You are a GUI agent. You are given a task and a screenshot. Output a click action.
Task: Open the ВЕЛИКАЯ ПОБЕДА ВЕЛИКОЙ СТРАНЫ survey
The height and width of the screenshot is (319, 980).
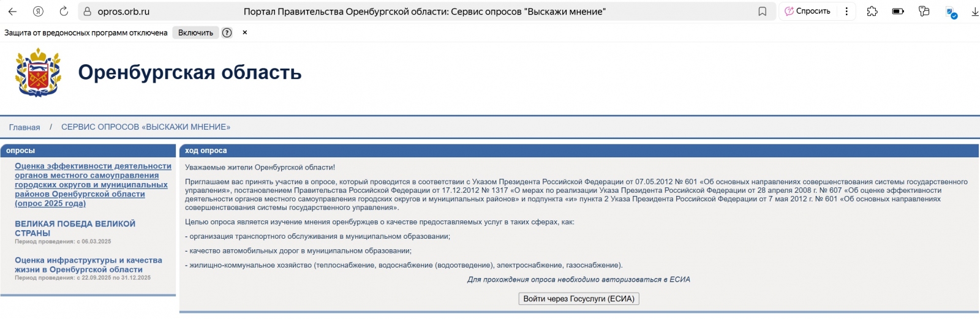pyautogui.click(x=75, y=228)
